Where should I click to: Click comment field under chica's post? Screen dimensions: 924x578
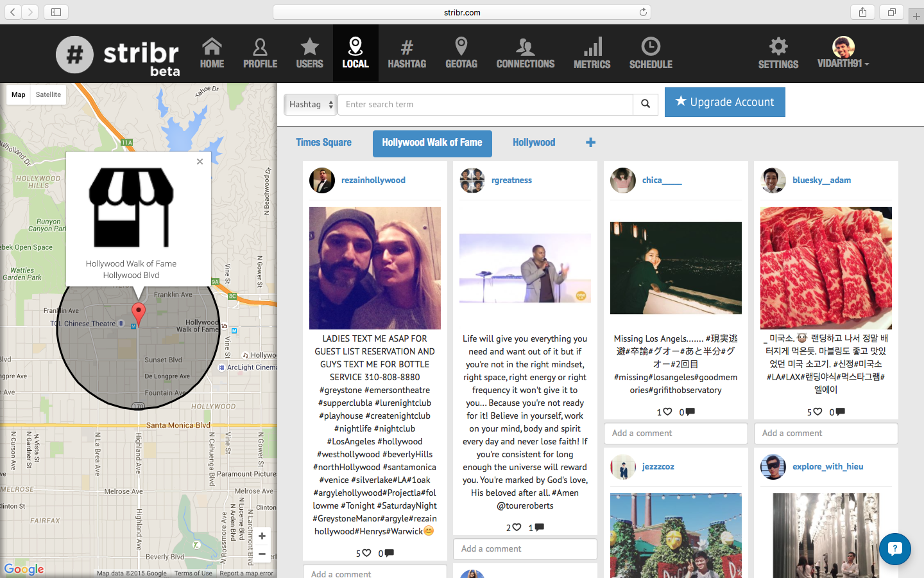[676, 433]
